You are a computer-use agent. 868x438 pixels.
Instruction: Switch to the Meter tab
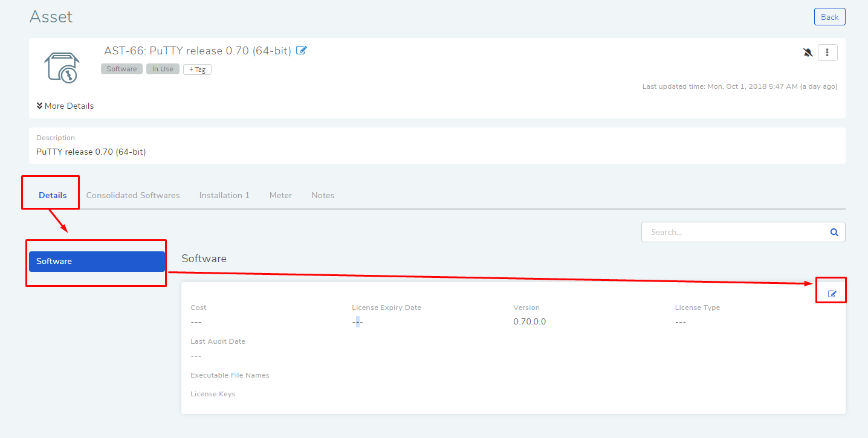pyautogui.click(x=280, y=195)
